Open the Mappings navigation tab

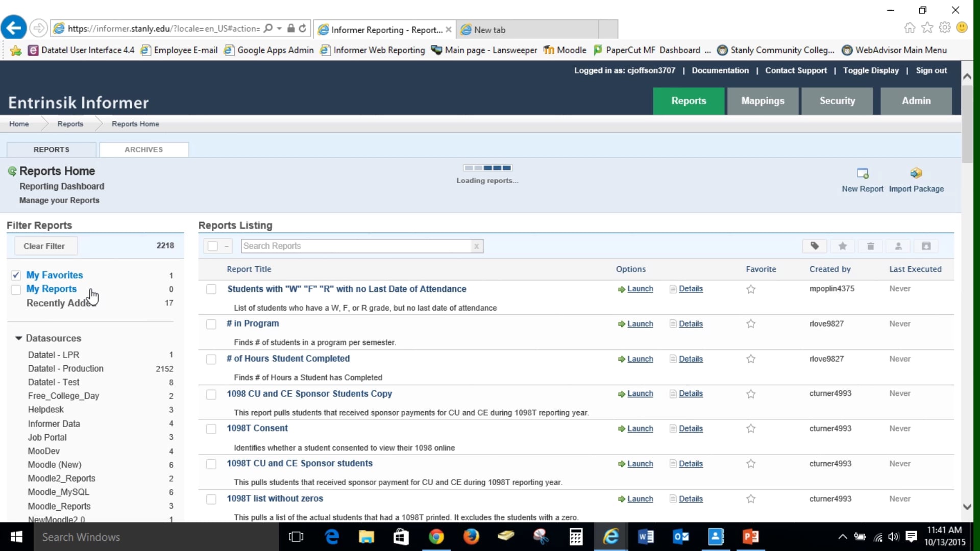(763, 101)
